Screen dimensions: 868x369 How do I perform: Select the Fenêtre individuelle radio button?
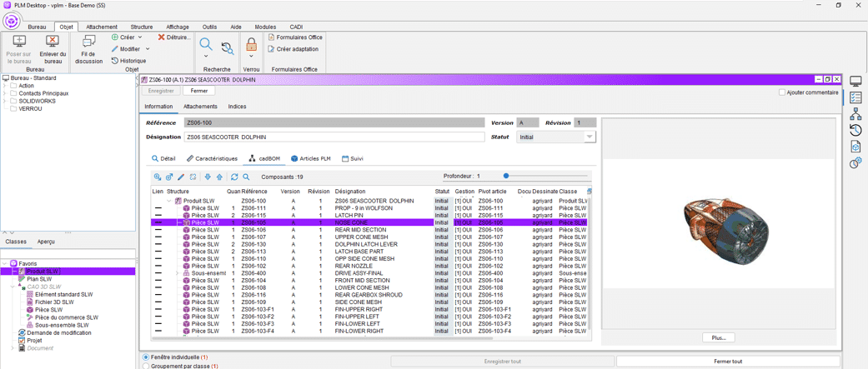147,357
